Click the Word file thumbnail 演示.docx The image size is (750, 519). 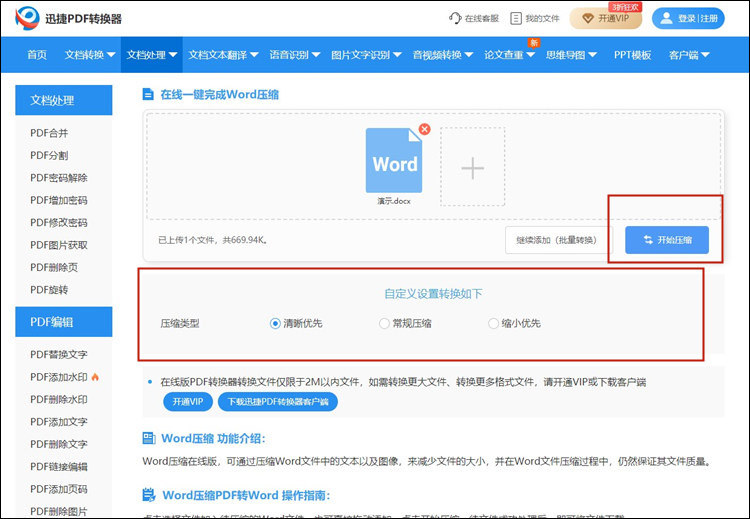[394, 160]
